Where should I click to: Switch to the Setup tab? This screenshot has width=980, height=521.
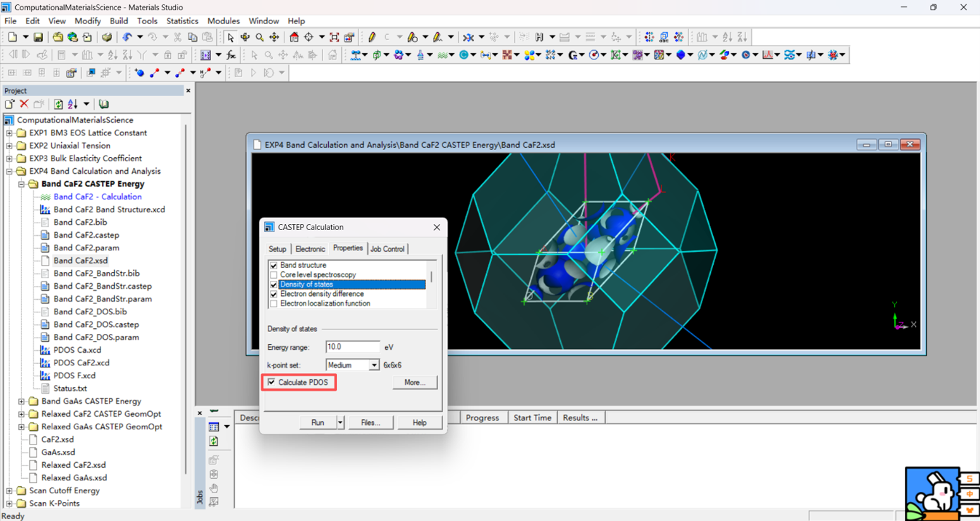(277, 249)
